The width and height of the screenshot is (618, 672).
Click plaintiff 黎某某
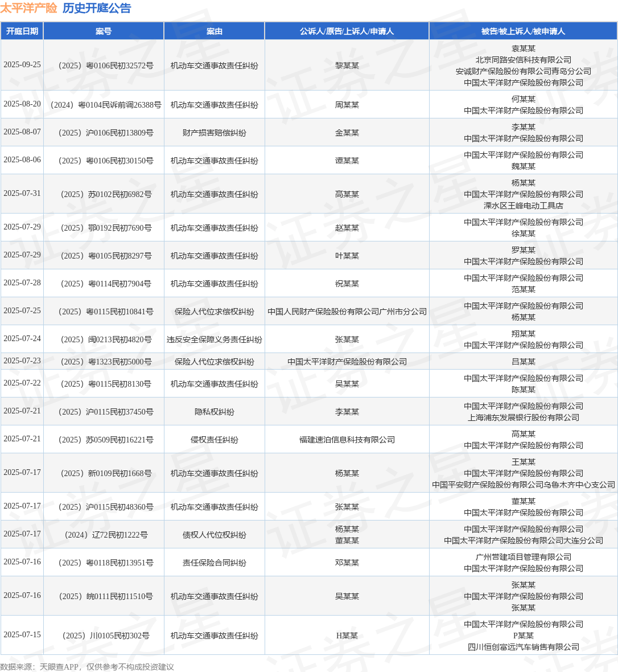[347, 65]
